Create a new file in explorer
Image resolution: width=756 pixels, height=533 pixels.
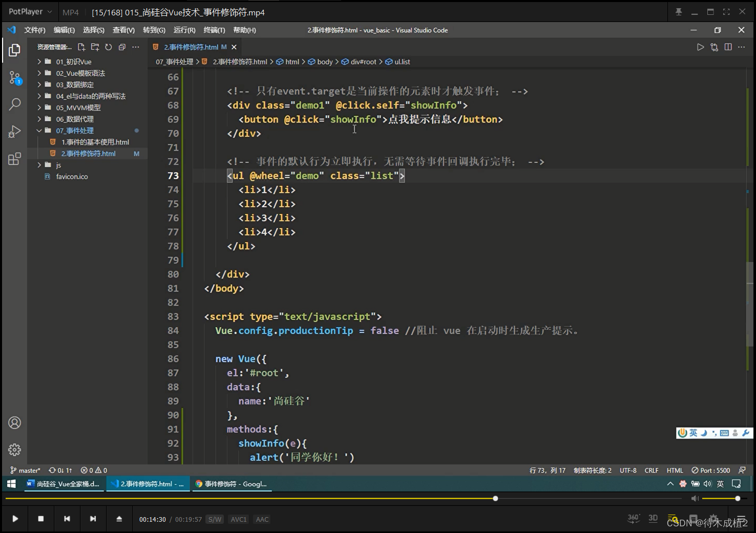pos(81,47)
